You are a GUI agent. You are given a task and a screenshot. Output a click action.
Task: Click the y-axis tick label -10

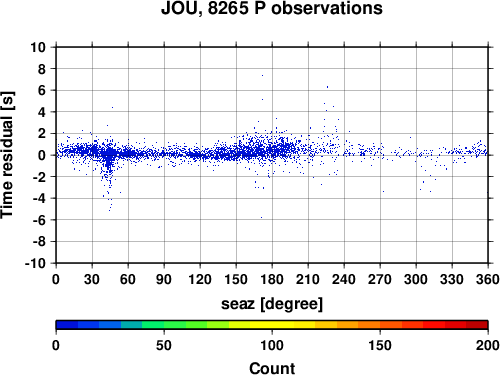point(35,263)
